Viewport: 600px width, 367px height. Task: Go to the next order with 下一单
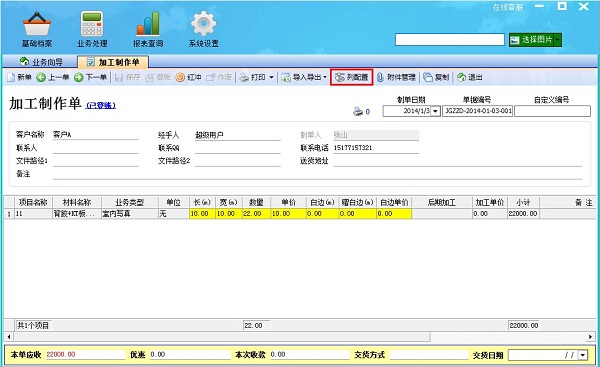[90, 77]
